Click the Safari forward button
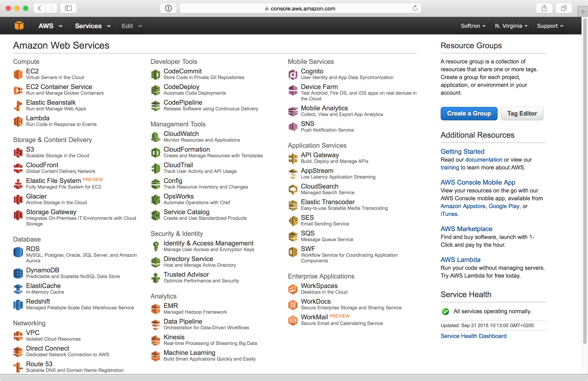 tap(51, 8)
